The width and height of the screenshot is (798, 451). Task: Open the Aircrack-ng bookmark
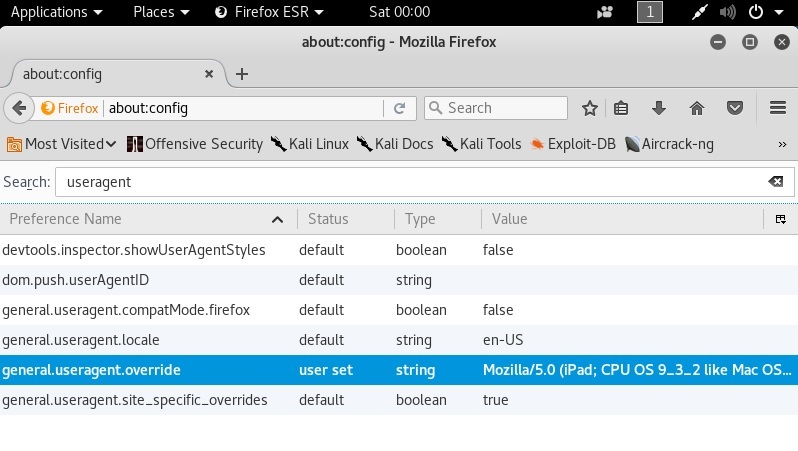coord(669,144)
